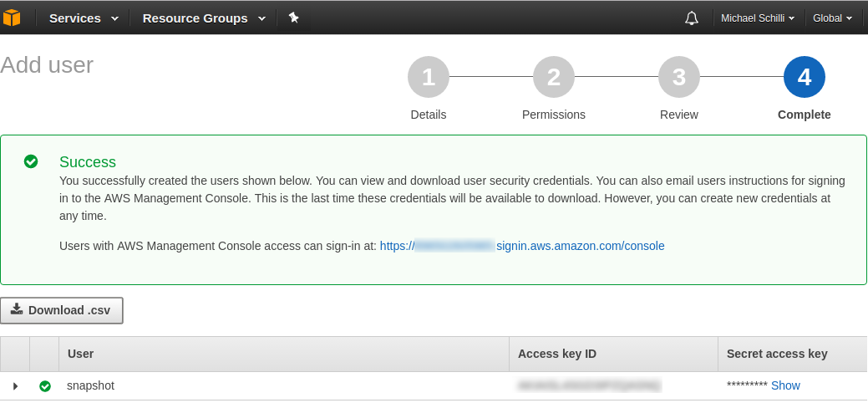Image resolution: width=868 pixels, height=403 pixels.
Task: Open the Services dropdown menu
Action: pyautogui.click(x=84, y=18)
